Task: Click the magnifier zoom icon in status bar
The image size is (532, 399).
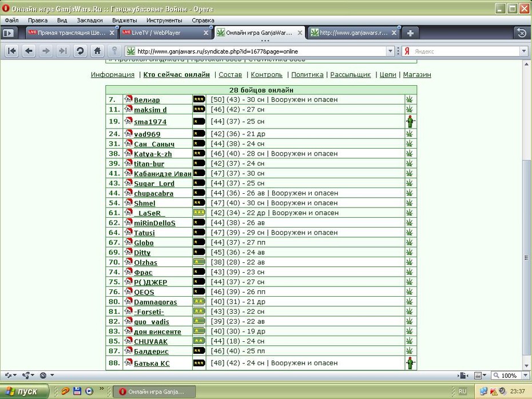Action: point(497,375)
